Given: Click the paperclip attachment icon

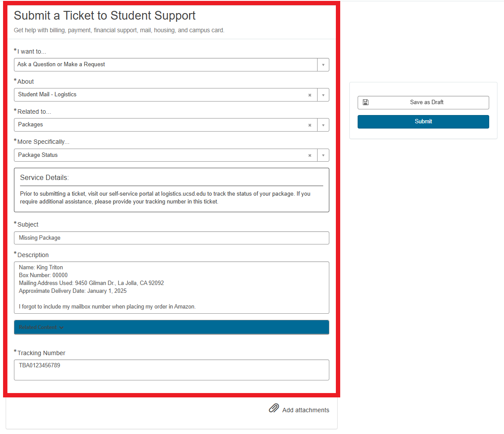Looking at the screenshot, I should (274, 409).
